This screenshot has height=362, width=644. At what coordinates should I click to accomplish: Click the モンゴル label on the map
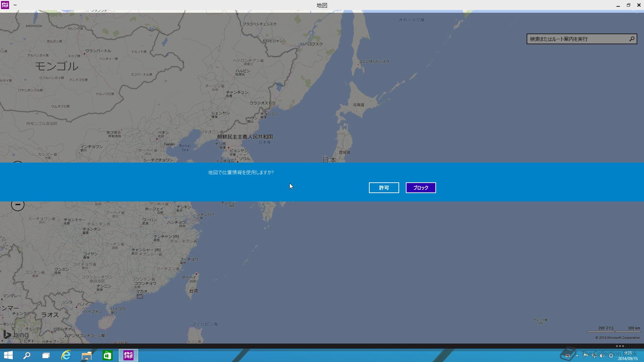(x=57, y=66)
